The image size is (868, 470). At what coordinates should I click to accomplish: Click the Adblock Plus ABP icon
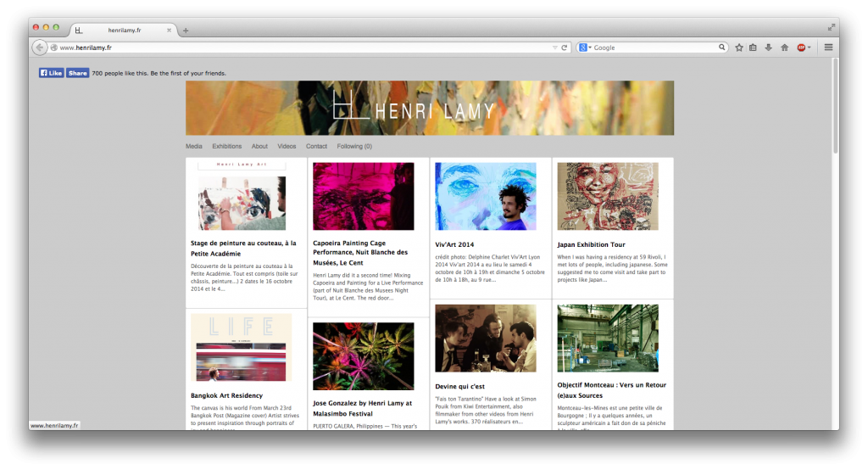click(x=800, y=48)
